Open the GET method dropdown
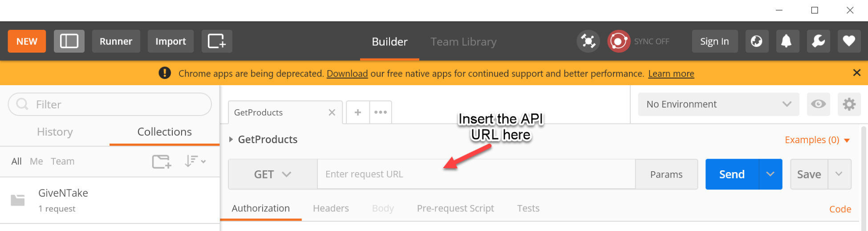Image resolution: width=868 pixels, height=231 pixels. tap(272, 174)
